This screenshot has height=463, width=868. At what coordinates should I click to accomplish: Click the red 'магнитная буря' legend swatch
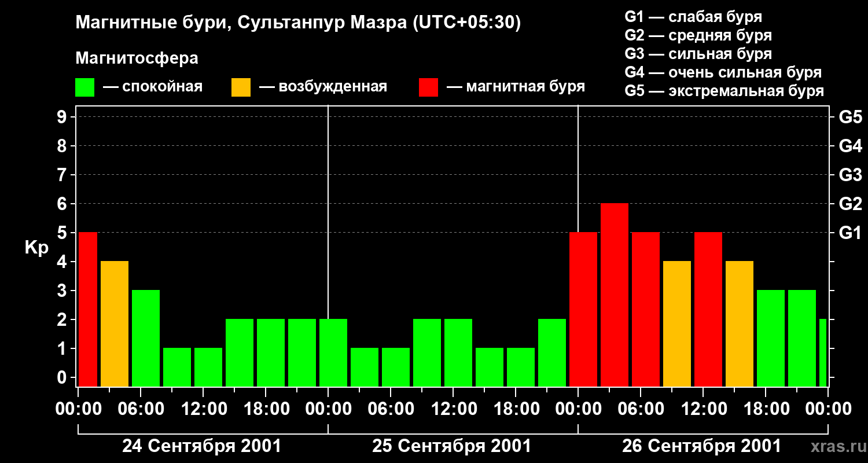pyautogui.click(x=428, y=87)
